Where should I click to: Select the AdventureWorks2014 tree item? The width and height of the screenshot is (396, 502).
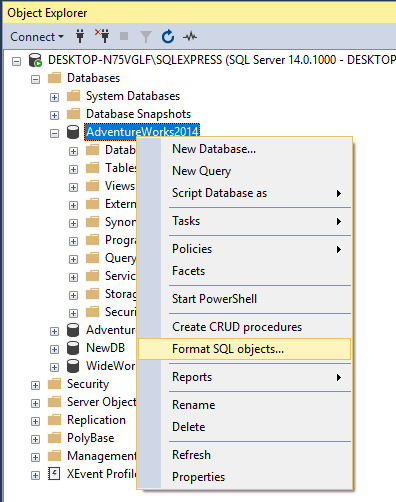click(142, 132)
